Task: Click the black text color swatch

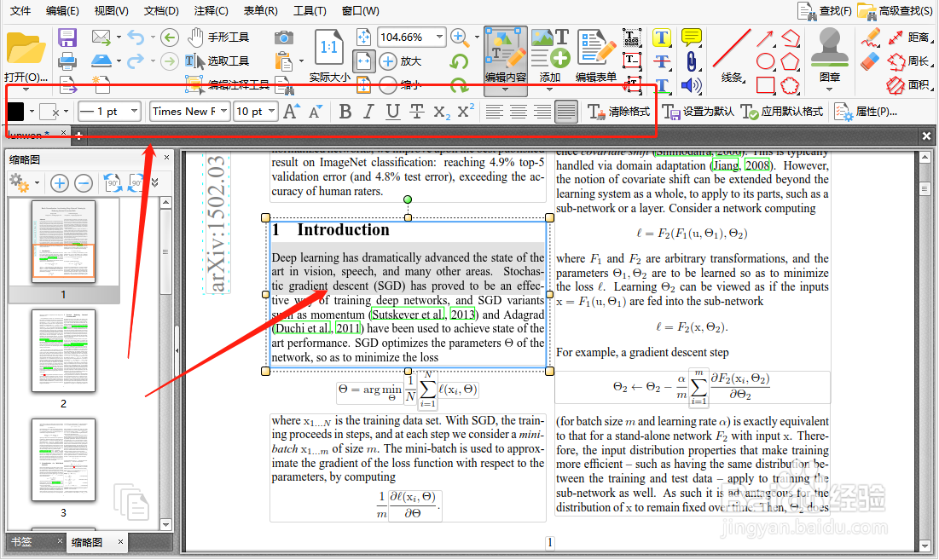Action: (15, 112)
